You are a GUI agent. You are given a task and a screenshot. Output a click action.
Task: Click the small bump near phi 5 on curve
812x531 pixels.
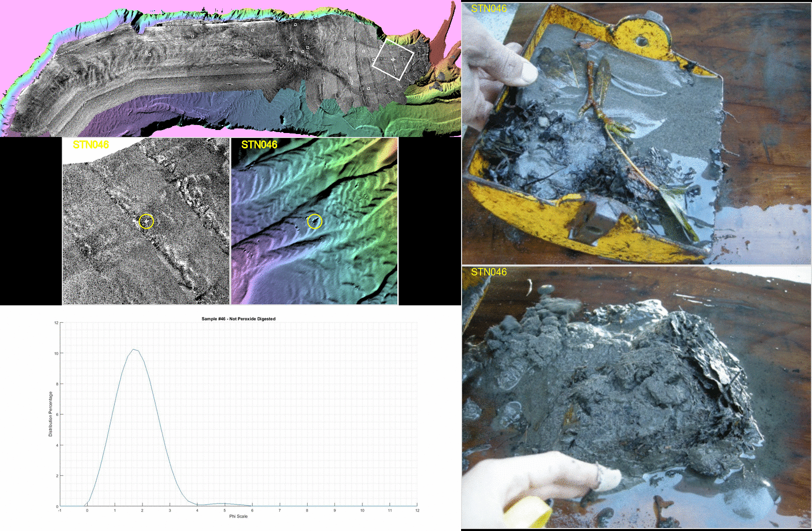point(223,504)
